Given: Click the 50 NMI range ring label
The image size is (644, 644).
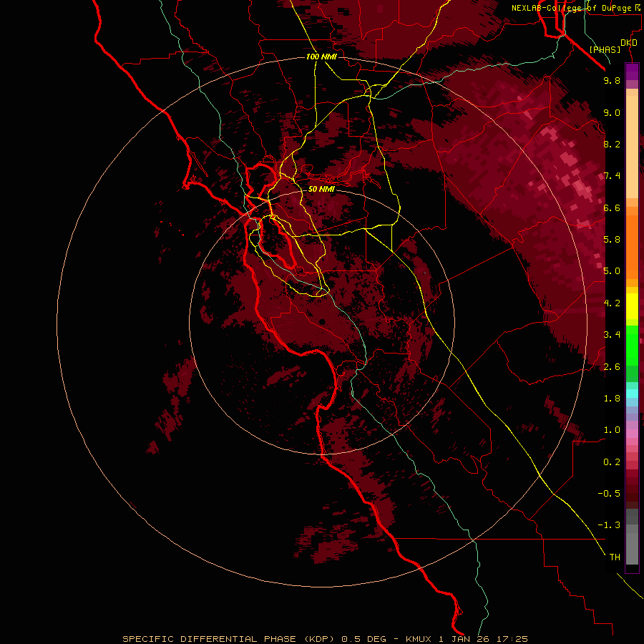Looking at the screenshot, I should pyautogui.click(x=321, y=189).
